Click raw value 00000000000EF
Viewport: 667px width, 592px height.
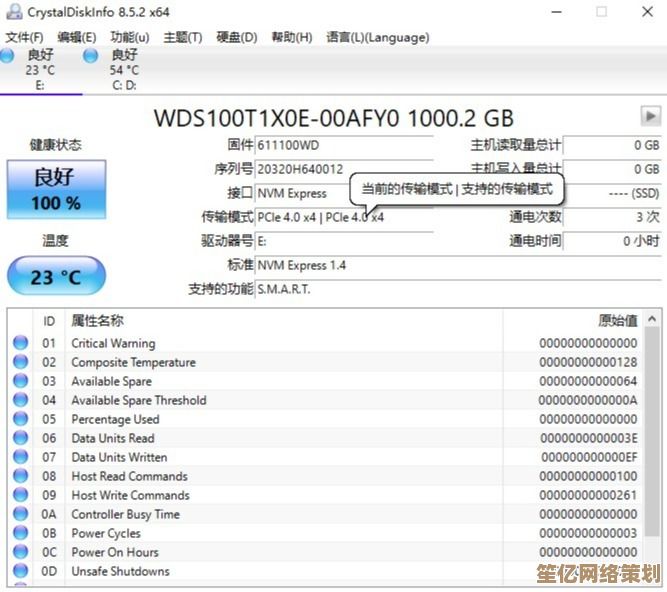589,458
